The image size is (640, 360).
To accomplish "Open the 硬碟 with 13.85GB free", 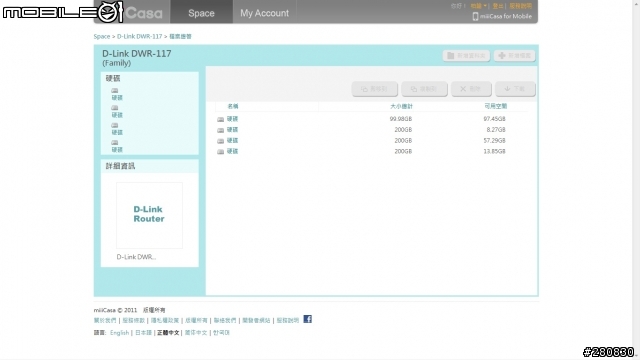I will tap(232, 151).
